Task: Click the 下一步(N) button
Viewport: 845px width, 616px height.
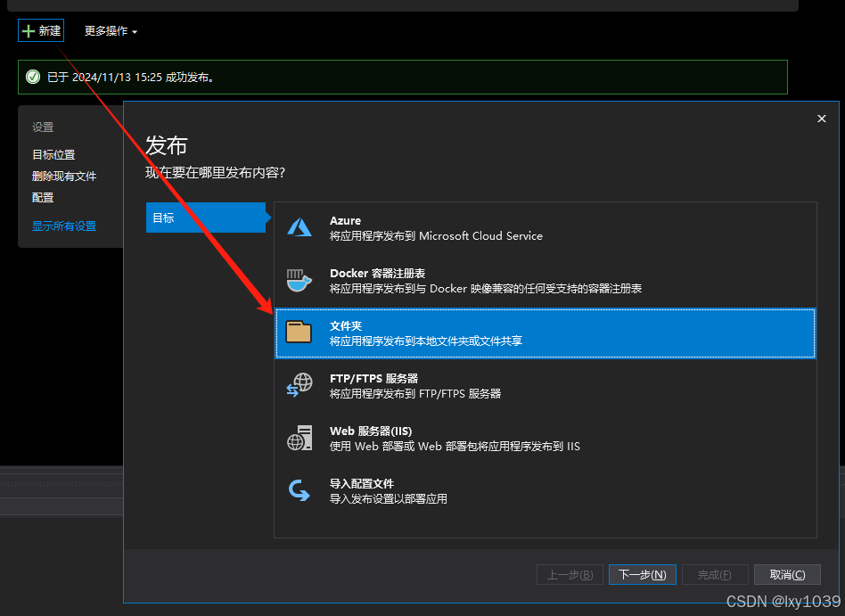Action: [x=643, y=574]
